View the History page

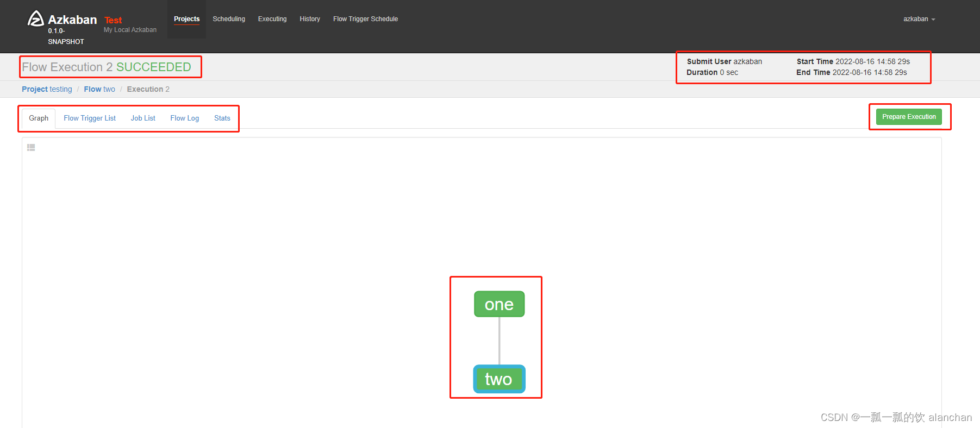pyautogui.click(x=310, y=19)
